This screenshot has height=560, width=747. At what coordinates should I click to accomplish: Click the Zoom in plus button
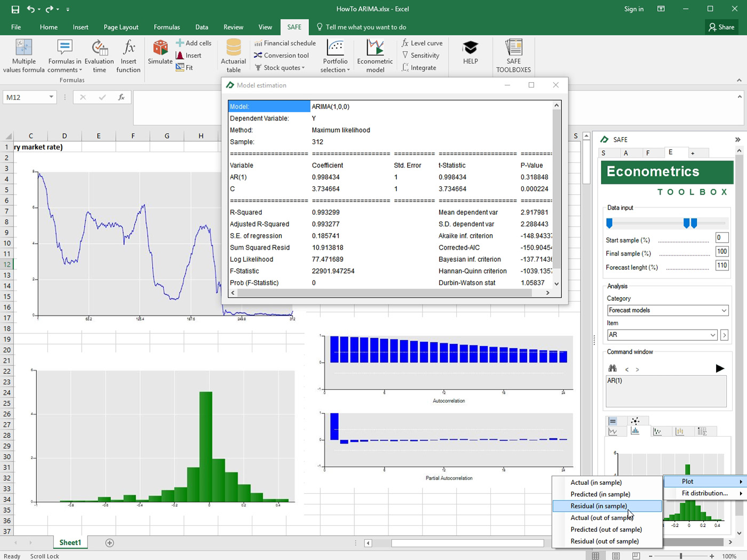712,556
